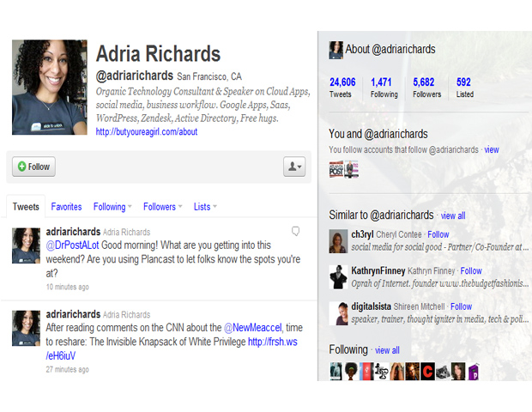
Task: Click ch3ryl's avatar icon
Action: click(338, 241)
